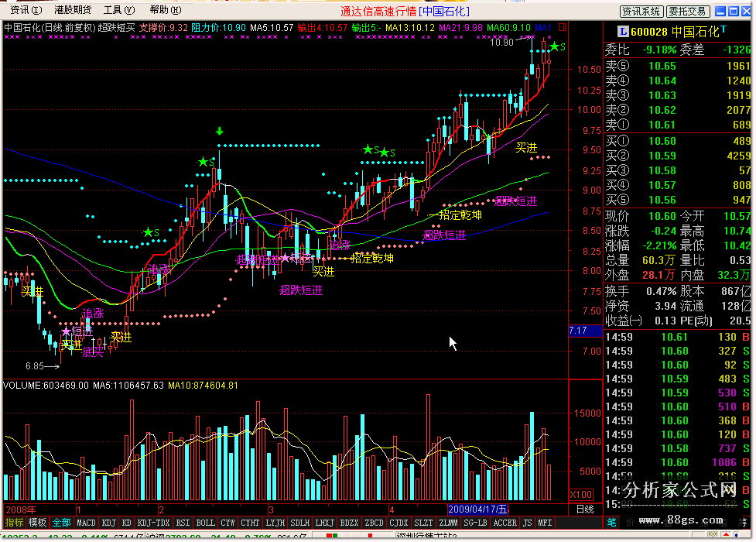Select the MACD indicator tab
Viewport: 756px width, 542px height.
pyautogui.click(x=87, y=523)
